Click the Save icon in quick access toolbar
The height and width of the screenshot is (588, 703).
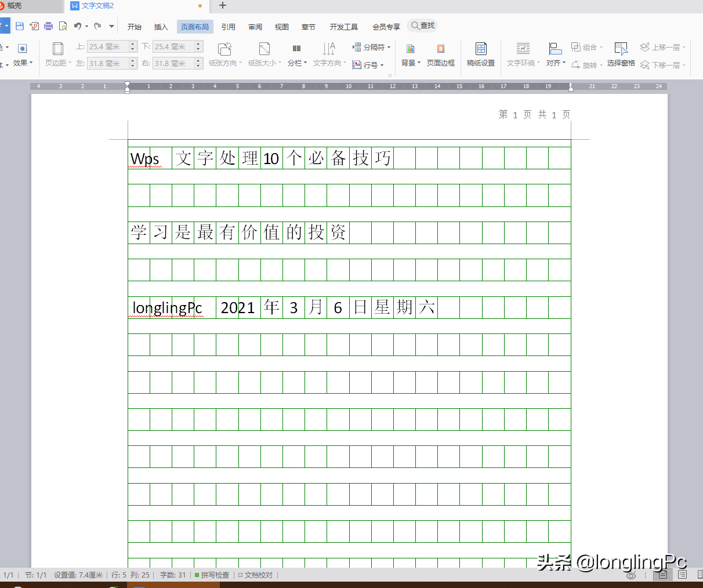coord(20,26)
